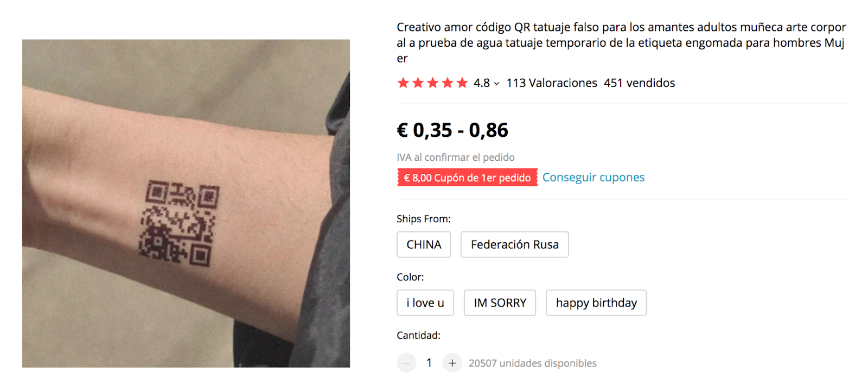This screenshot has width=868, height=384.
Task: Choose the "IM SORRY" design option
Action: click(500, 303)
